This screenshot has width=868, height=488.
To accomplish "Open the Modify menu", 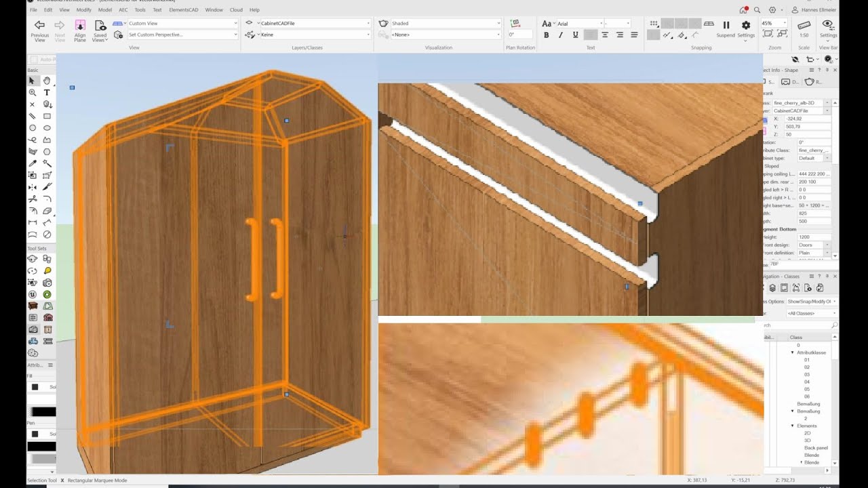I will [x=83, y=10].
